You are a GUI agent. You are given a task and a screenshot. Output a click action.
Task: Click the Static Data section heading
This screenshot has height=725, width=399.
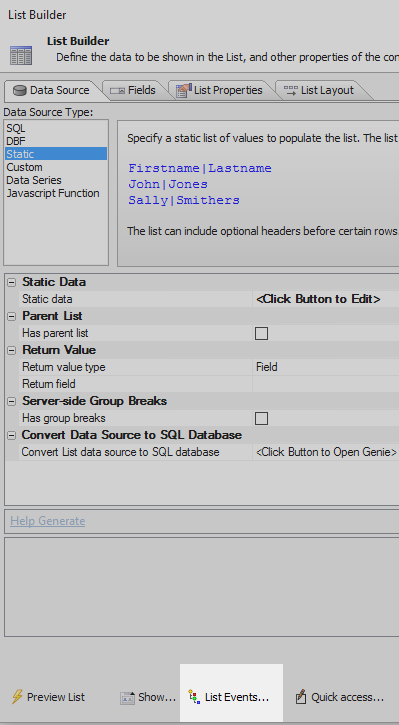pos(54,282)
